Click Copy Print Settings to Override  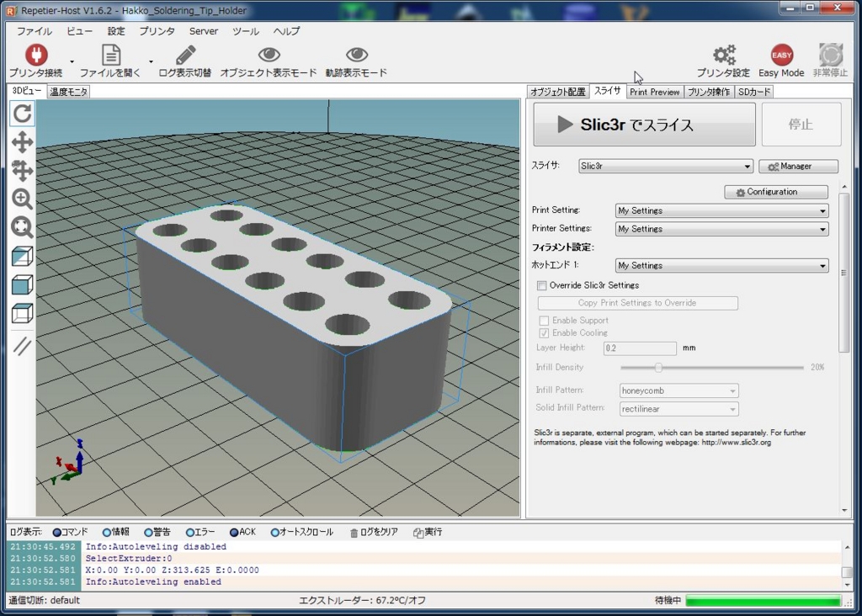pos(638,303)
